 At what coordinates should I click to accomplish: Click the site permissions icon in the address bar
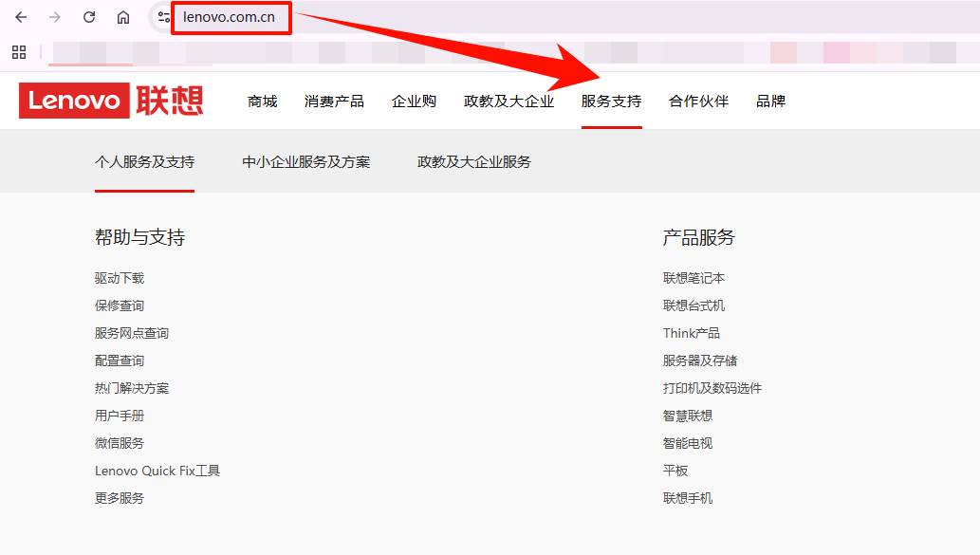161,16
